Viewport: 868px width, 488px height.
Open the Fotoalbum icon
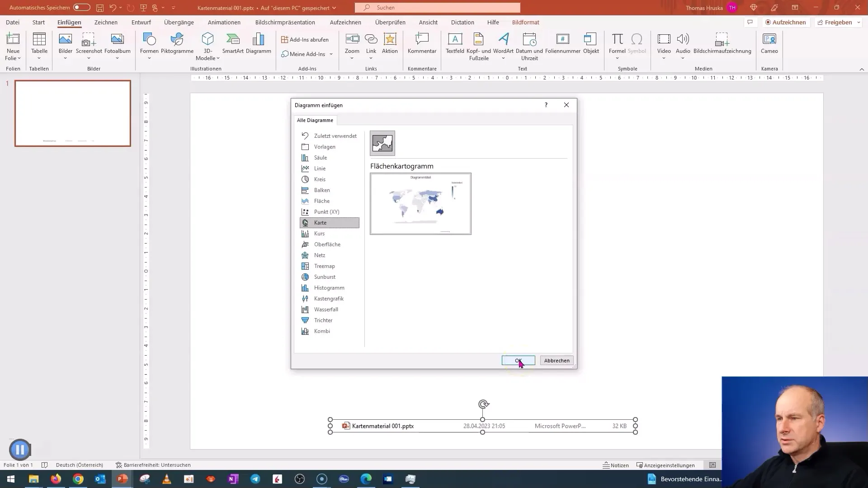pyautogui.click(x=117, y=40)
